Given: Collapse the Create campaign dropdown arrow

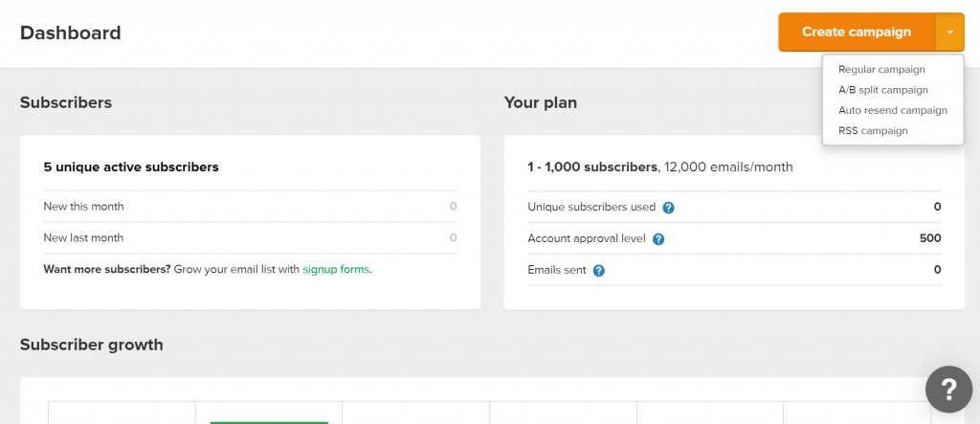Looking at the screenshot, I should pos(950,32).
